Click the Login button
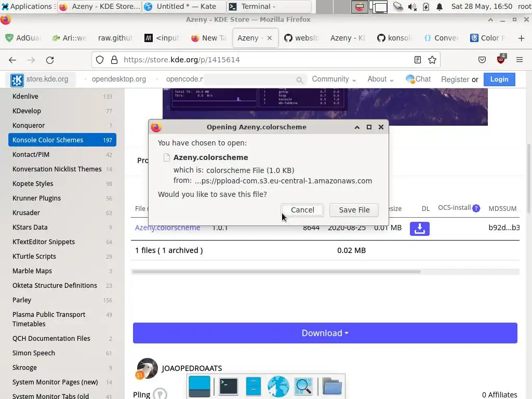 click(499, 79)
